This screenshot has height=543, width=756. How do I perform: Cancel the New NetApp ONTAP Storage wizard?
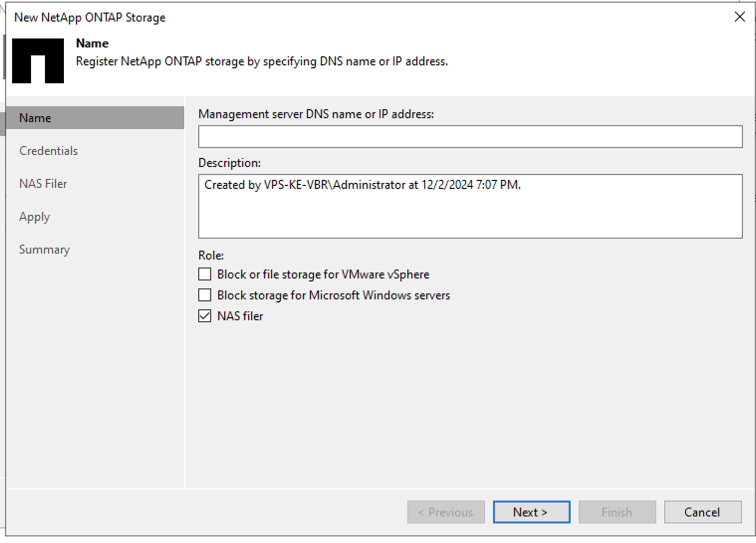click(x=703, y=512)
